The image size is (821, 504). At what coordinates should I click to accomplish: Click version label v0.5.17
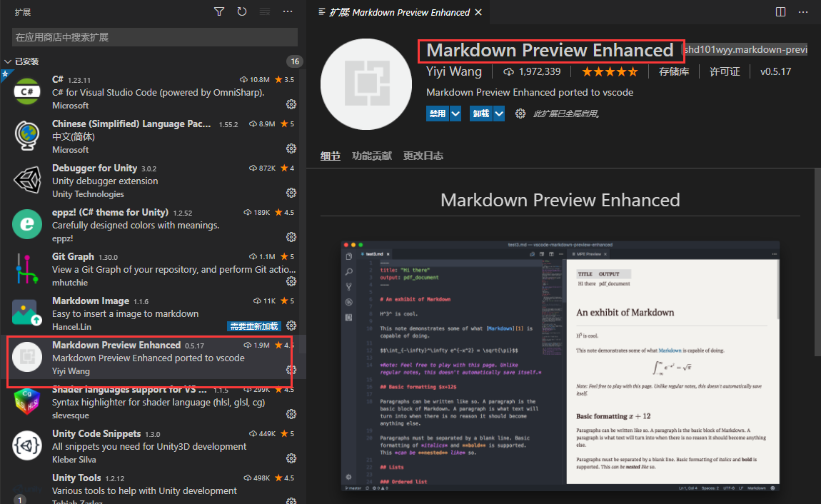[775, 71]
